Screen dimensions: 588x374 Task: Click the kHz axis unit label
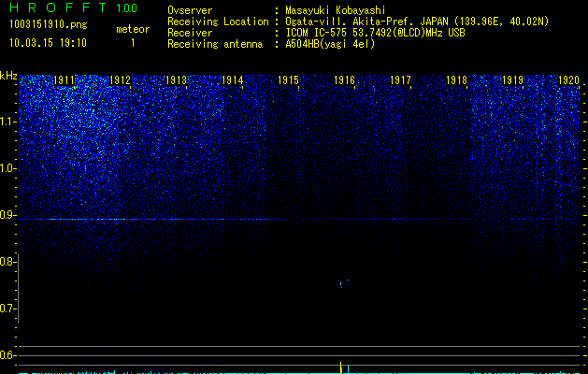[8, 76]
